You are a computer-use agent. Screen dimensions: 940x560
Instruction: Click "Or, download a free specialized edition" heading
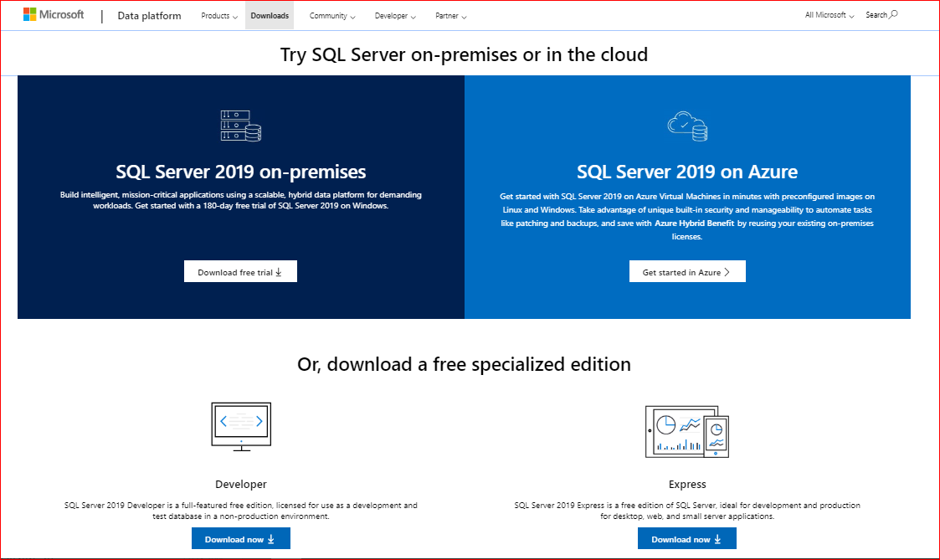coord(464,364)
